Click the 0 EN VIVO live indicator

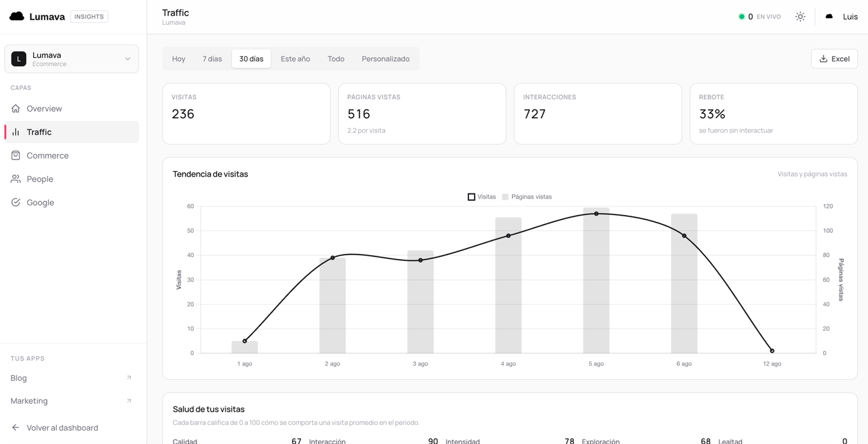click(760, 17)
